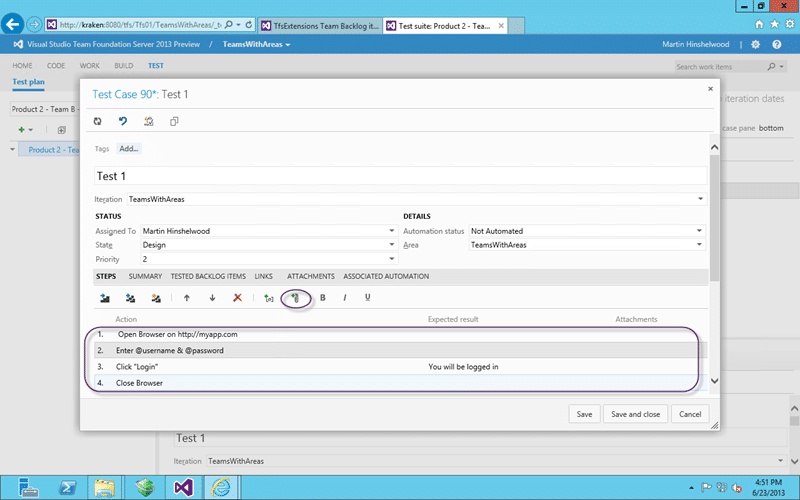
Task: Click the search work items magnifier icon
Action: [771, 66]
